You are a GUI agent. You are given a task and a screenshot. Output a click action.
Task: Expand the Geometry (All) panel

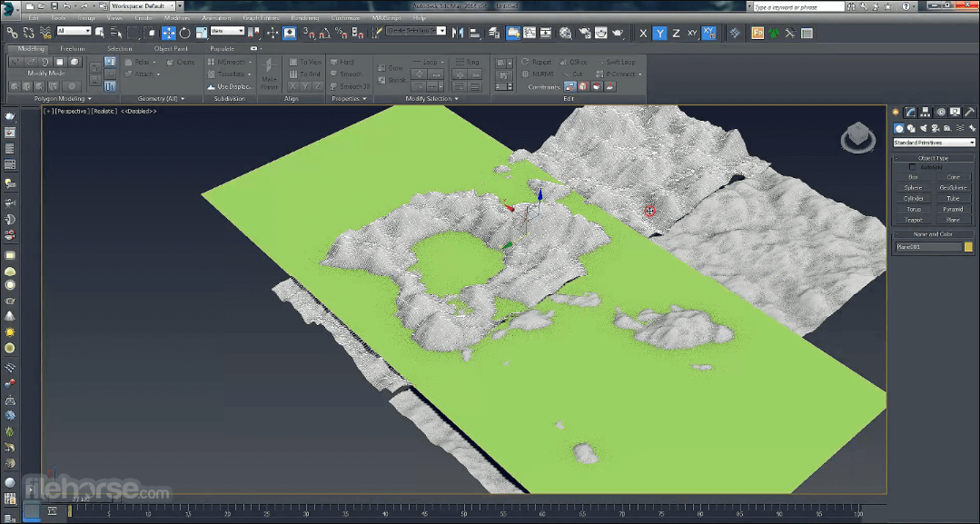pos(161,99)
